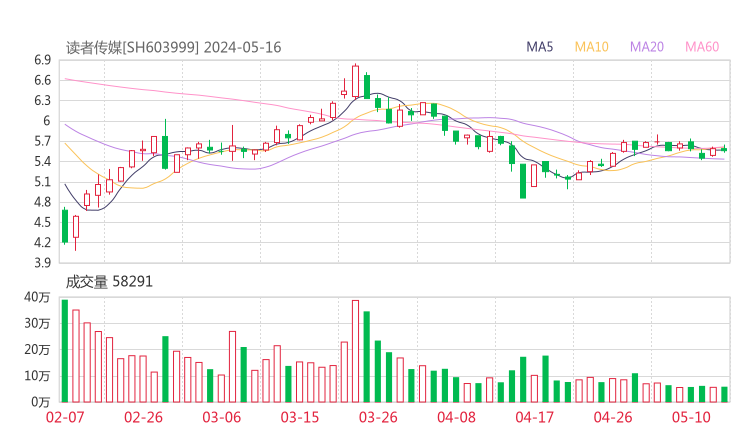
Task: Click the highest red candlestick near 6.8
Action: (x=355, y=81)
